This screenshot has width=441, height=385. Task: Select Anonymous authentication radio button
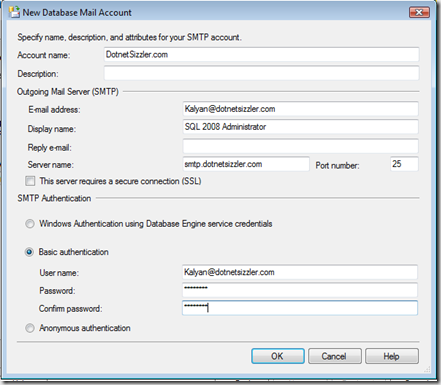point(30,328)
